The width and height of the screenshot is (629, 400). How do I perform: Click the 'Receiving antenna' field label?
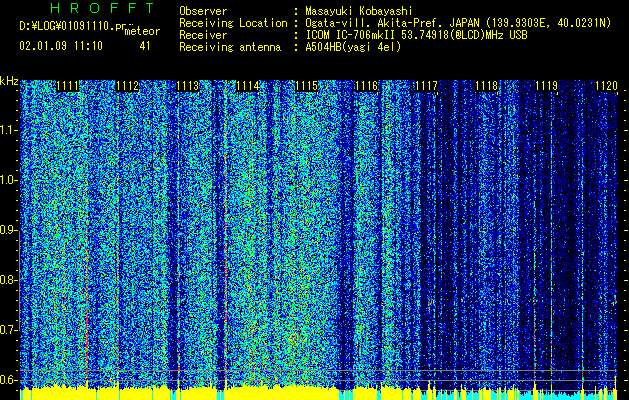(x=230, y=47)
